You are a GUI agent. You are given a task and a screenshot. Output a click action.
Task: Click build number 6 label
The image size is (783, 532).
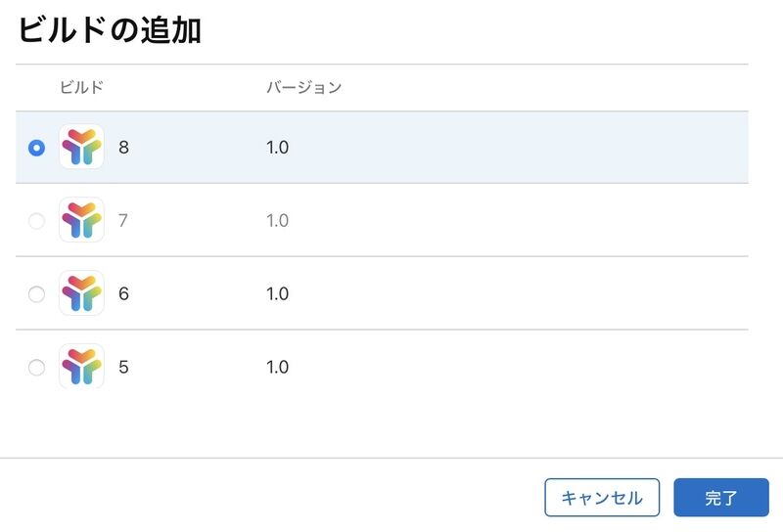[124, 294]
